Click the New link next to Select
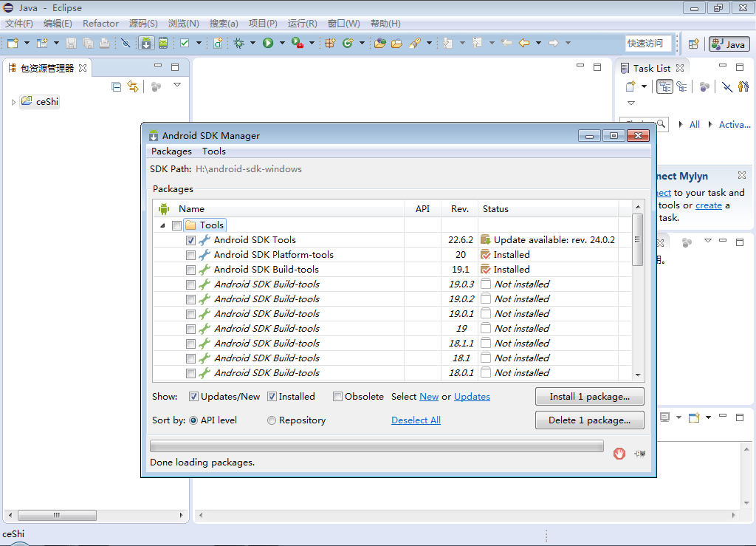 (429, 397)
